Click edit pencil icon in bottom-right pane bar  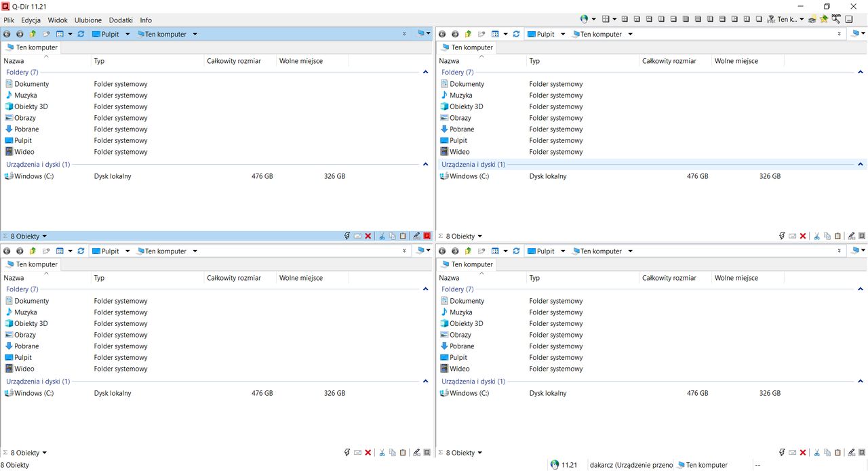pyautogui.click(x=852, y=453)
